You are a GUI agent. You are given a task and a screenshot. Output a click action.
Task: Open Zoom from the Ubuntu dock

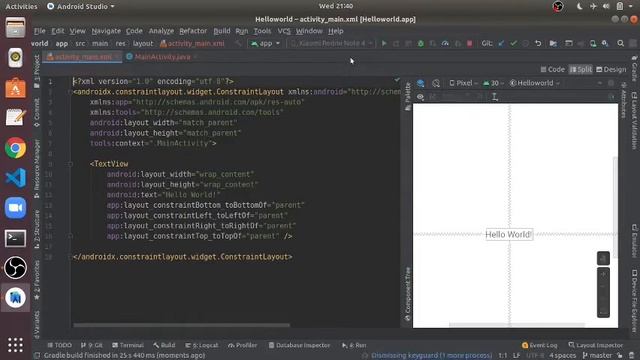point(16,208)
